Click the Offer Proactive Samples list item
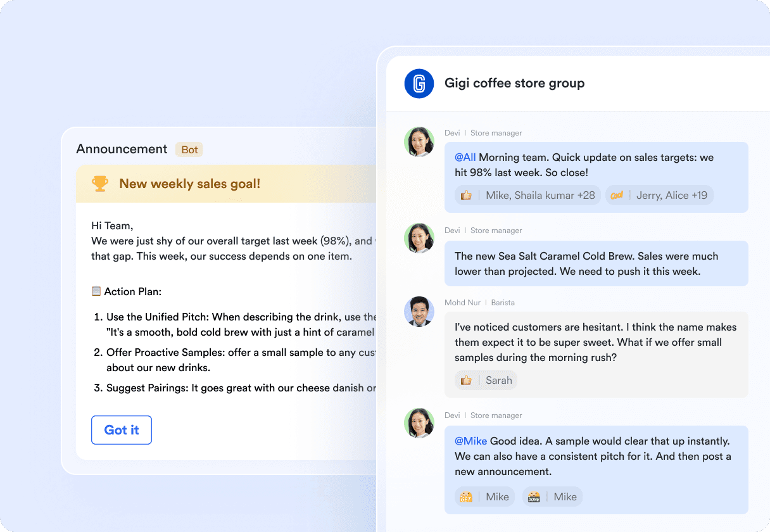The image size is (770, 532). 235,360
